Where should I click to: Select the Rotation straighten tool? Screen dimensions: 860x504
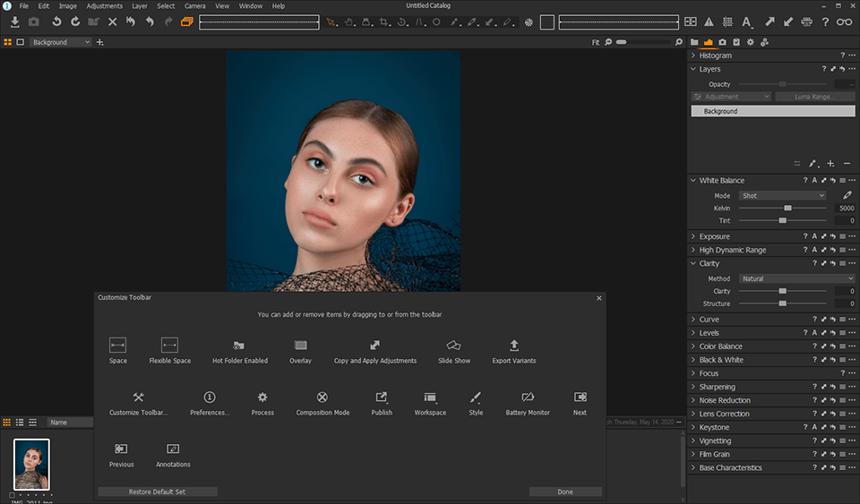[x=402, y=22]
